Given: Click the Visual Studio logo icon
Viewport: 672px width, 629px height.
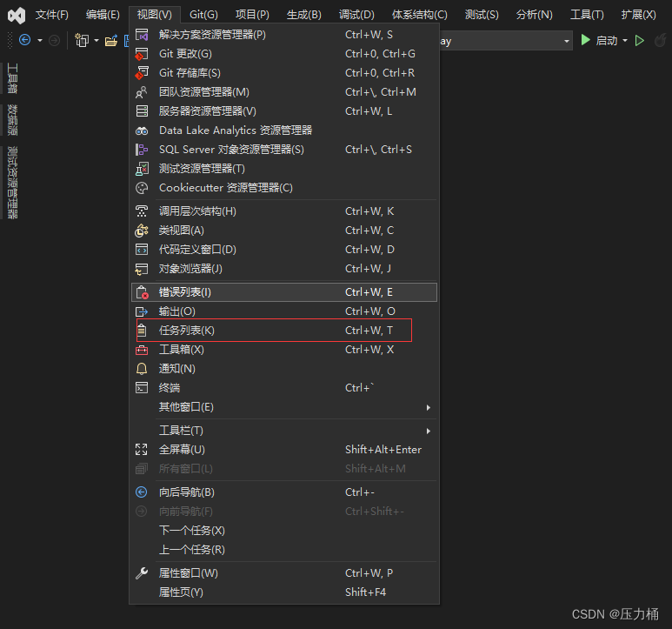Looking at the screenshot, I should click(17, 16).
